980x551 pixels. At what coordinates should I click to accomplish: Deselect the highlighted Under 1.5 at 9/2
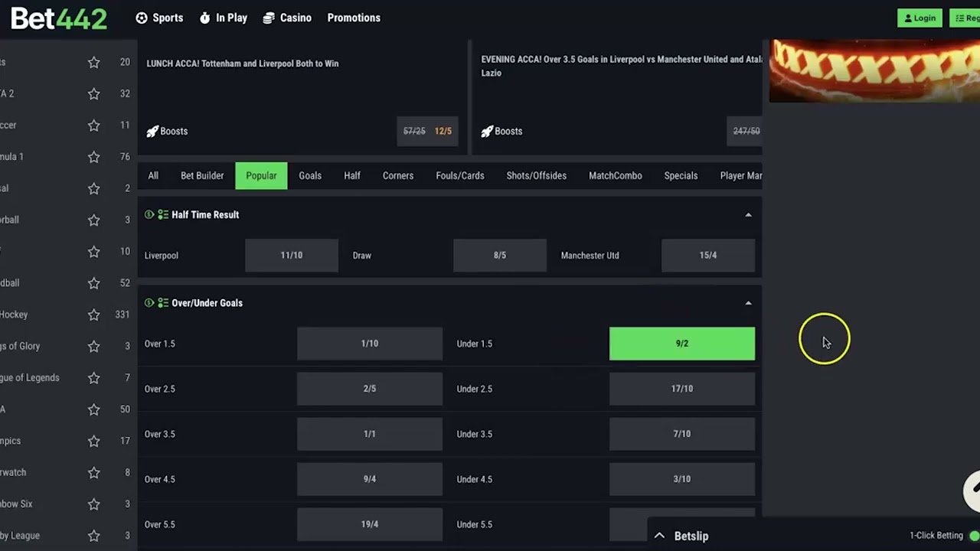pyautogui.click(x=682, y=344)
